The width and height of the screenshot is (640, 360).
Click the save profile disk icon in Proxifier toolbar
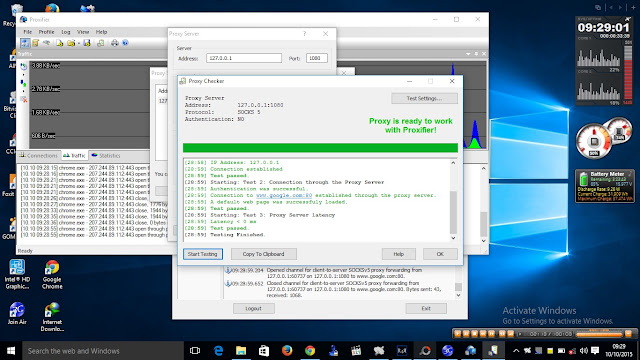[x=87, y=43]
